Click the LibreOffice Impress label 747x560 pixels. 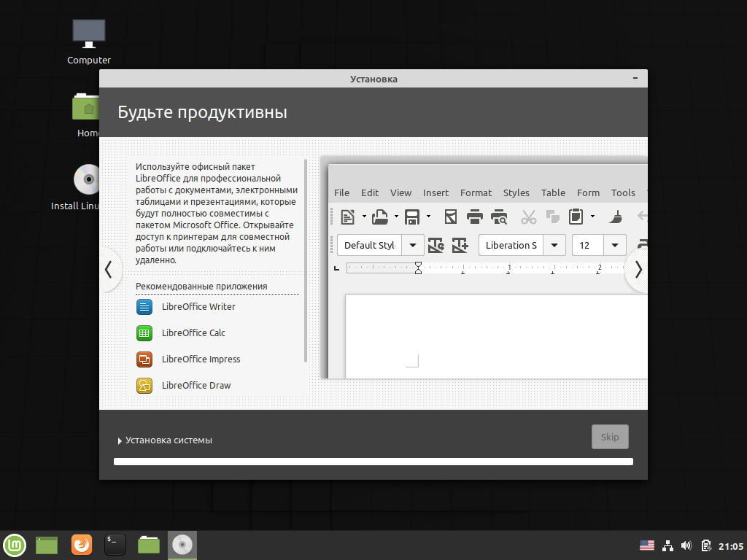[x=201, y=359]
